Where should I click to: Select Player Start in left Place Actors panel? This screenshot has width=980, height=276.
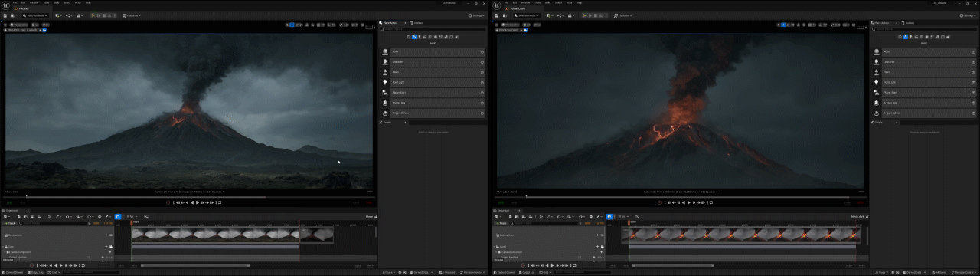(433, 92)
